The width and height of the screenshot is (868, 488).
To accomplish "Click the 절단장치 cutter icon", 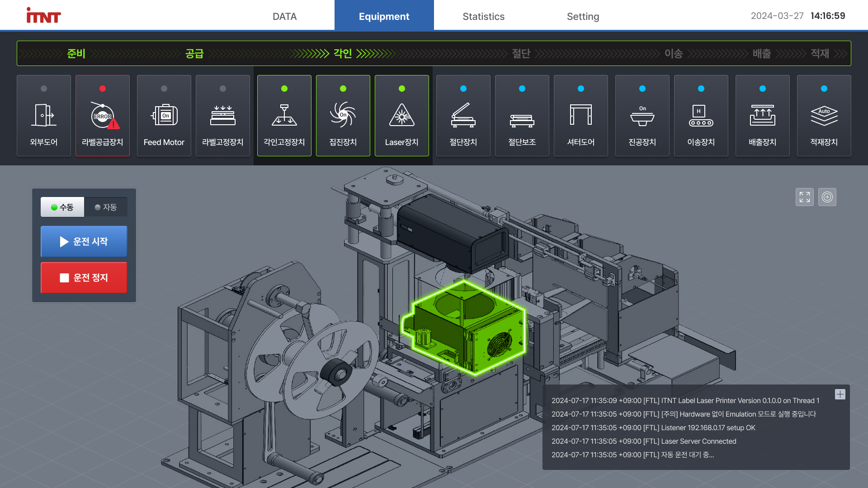I will (x=463, y=116).
